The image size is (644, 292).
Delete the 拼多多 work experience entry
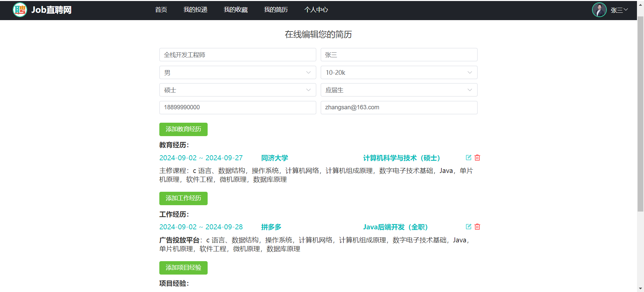point(477,227)
